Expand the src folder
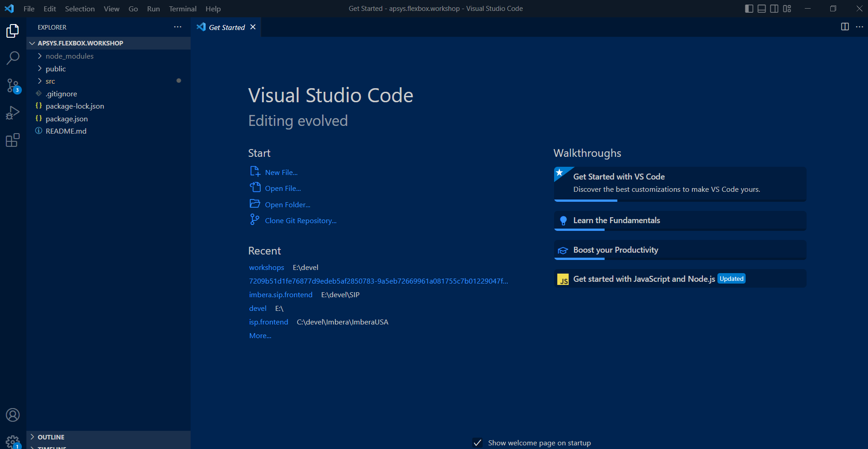Screen dimensions: 868x449 [x=50, y=81]
